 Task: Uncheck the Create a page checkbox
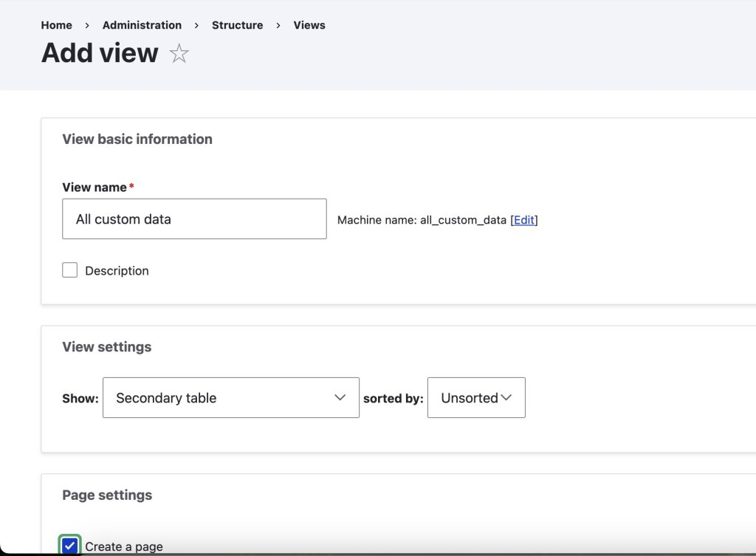[x=70, y=546]
